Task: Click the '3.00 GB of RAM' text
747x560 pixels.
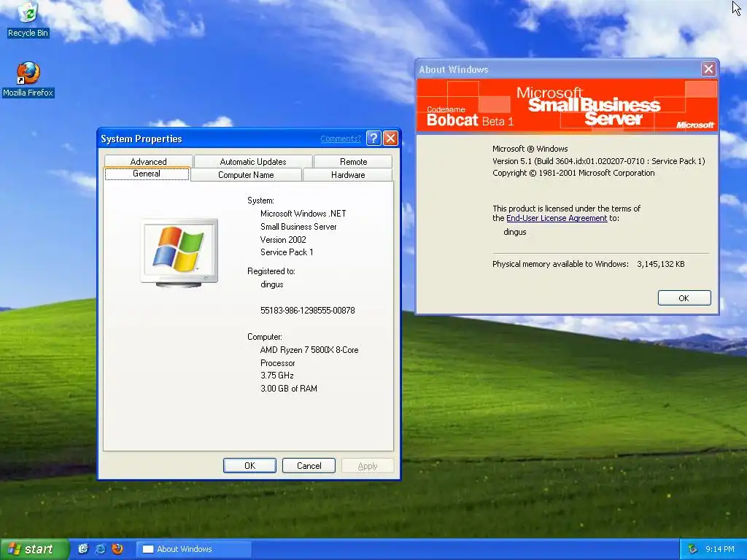Action: tap(289, 389)
